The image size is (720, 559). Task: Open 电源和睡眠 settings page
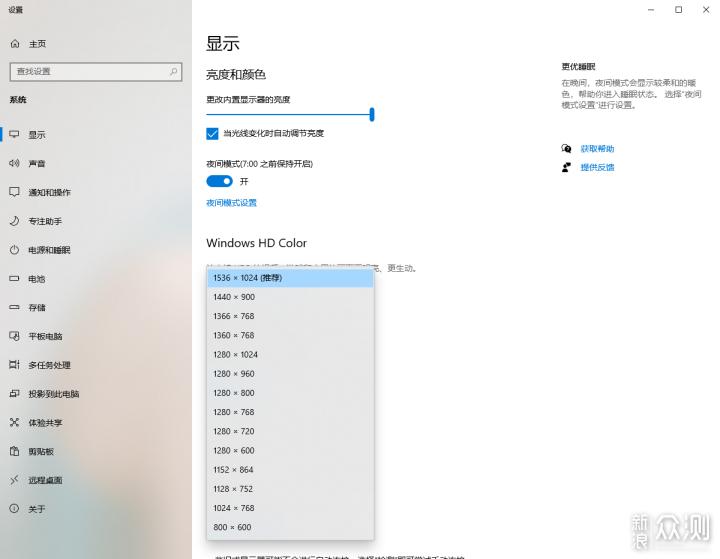[50, 250]
